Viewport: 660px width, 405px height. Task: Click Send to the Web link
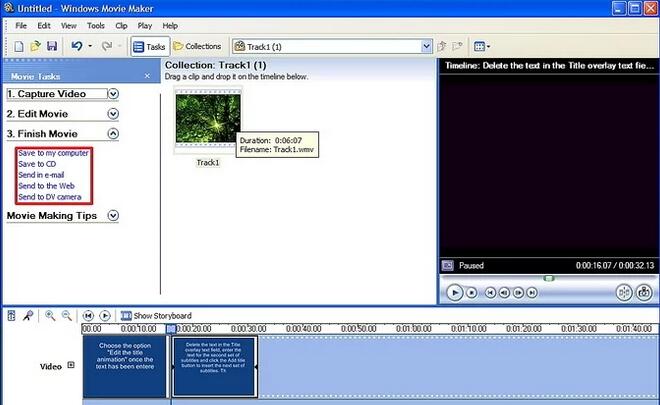point(46,186)
